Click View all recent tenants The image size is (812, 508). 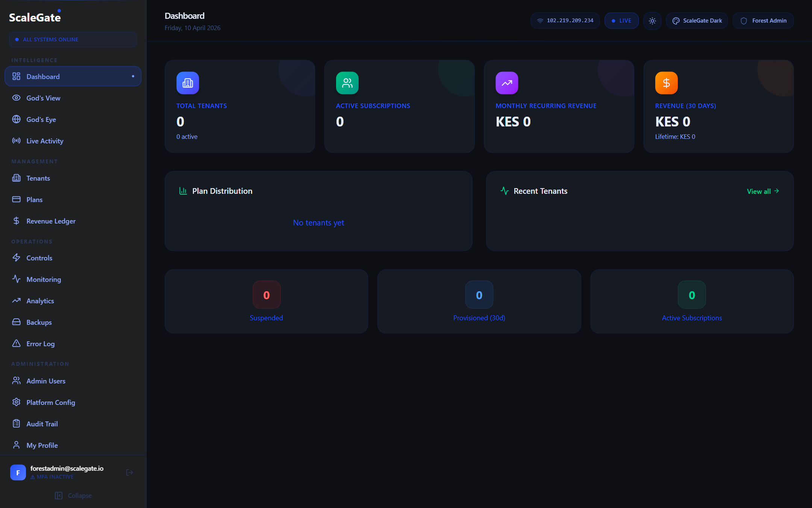(x=762, y=191)
